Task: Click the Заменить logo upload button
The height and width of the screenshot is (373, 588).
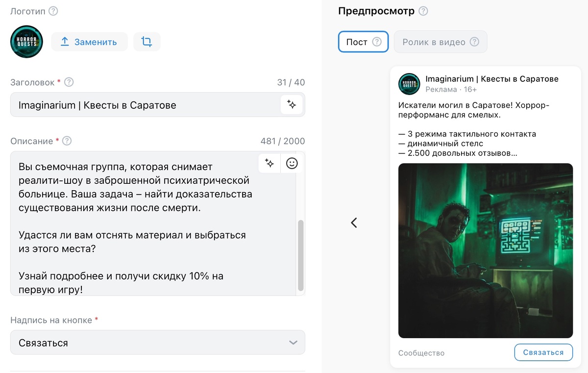Action: coord(90,42)
